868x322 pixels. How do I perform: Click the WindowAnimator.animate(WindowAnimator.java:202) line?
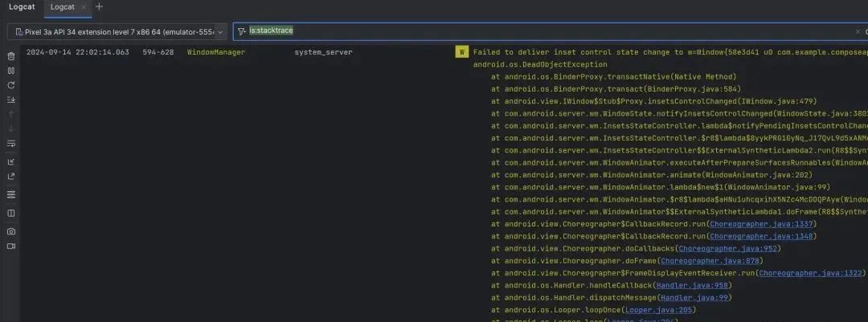[x=652, y=175]
